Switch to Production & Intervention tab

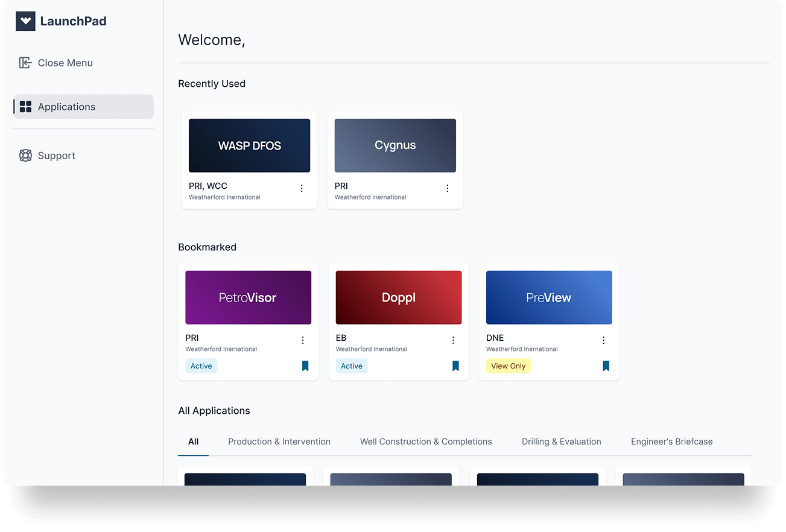pyautogui.click(x=279, y=442)
